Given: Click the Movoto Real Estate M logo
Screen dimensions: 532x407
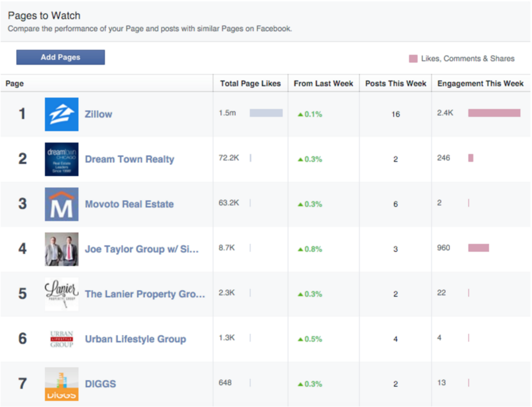Looking at the screenshot, I should pos(61,204).
